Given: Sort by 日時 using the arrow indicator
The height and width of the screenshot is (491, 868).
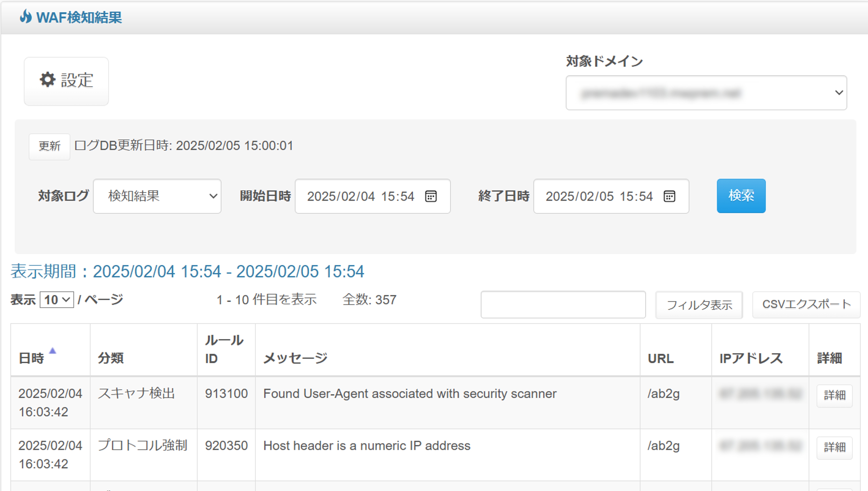Looking at the screenshot, I should coord(52,351).
